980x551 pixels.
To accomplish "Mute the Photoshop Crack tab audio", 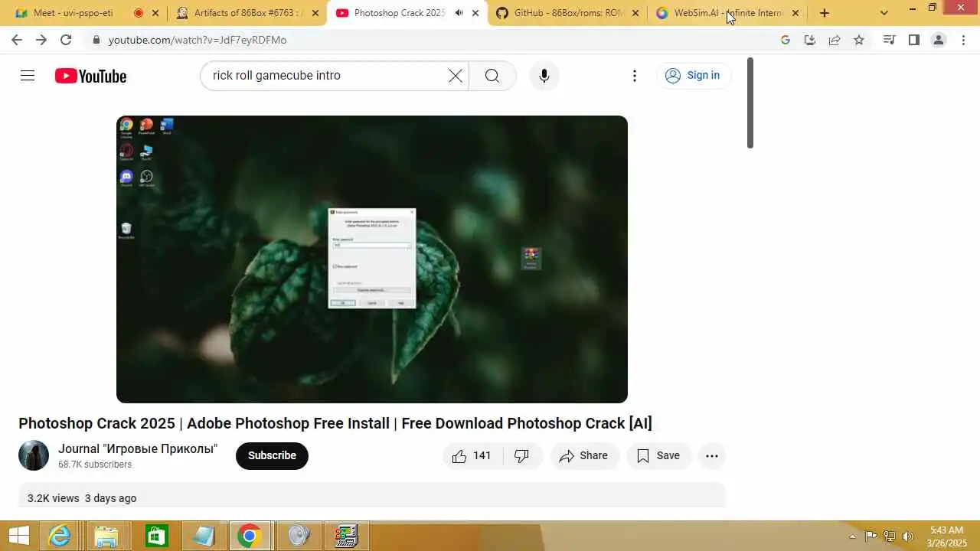I will click(x=459, y=13).
